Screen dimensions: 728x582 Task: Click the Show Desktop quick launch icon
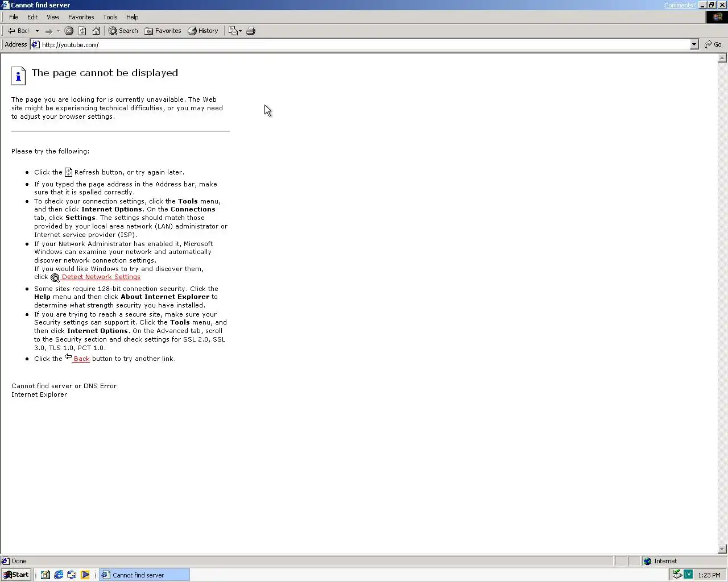(45, 575)
